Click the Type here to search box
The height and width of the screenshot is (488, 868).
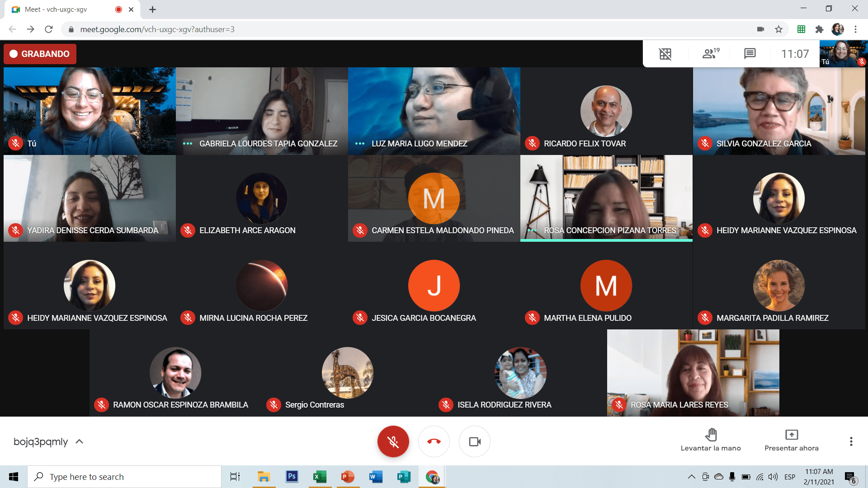[x=124, y=477]
